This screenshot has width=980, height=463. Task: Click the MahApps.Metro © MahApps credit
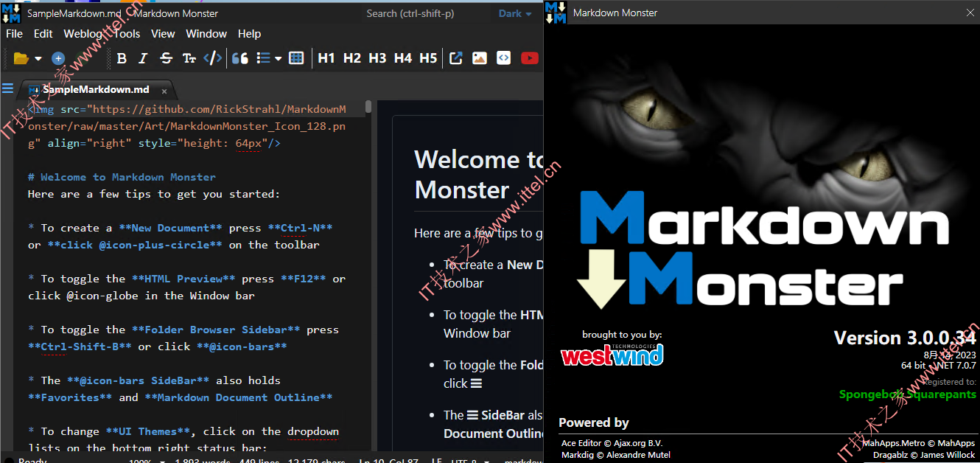[918, 443]
